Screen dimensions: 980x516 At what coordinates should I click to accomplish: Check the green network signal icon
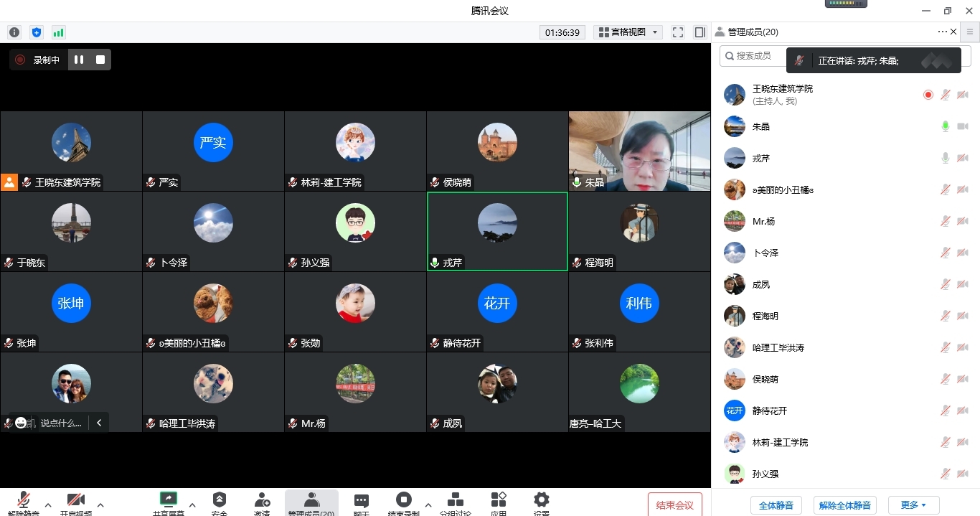click(x=58, y=32)
